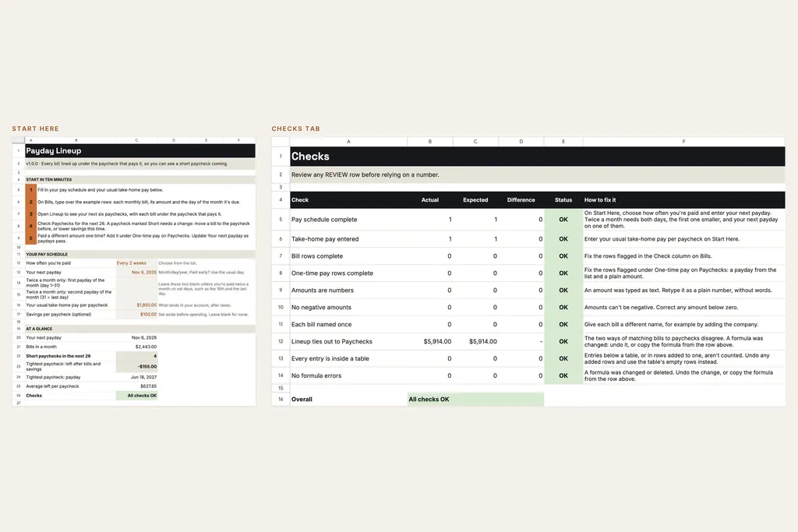Select the $1,850.00 take-home pay input cell
Image resolution: width=798 pixels, height=532 pixels.
(136, 305)
